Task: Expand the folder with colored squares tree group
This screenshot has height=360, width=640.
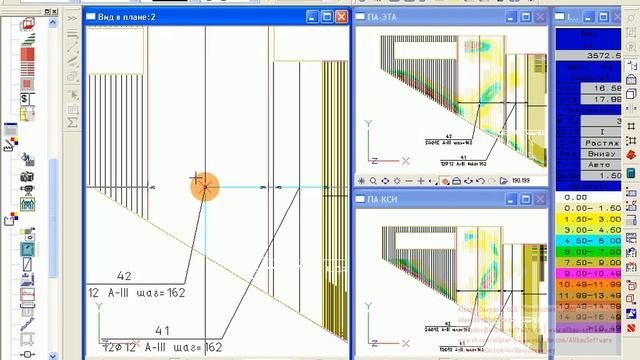Action: pos(11,219)
